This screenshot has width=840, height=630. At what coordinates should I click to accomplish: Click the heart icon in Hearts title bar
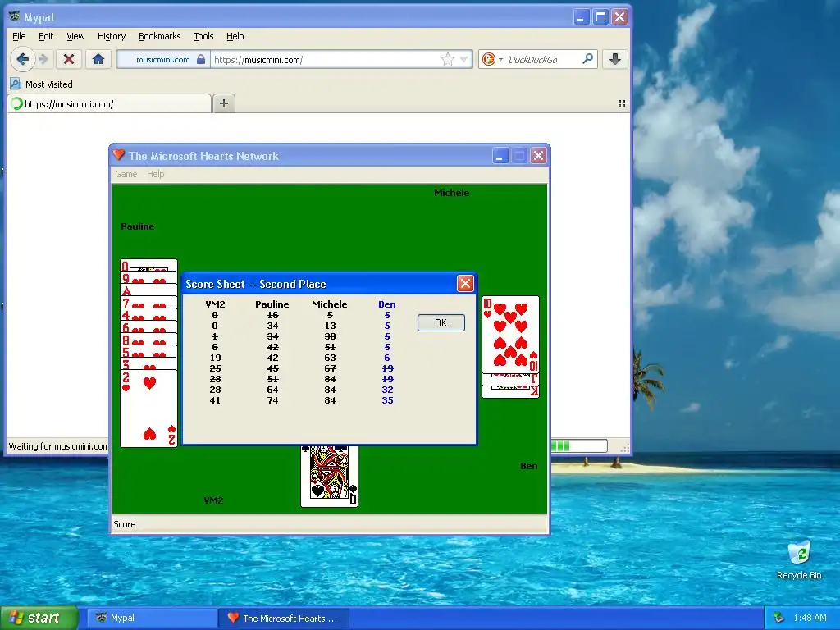tap(118, 155)
